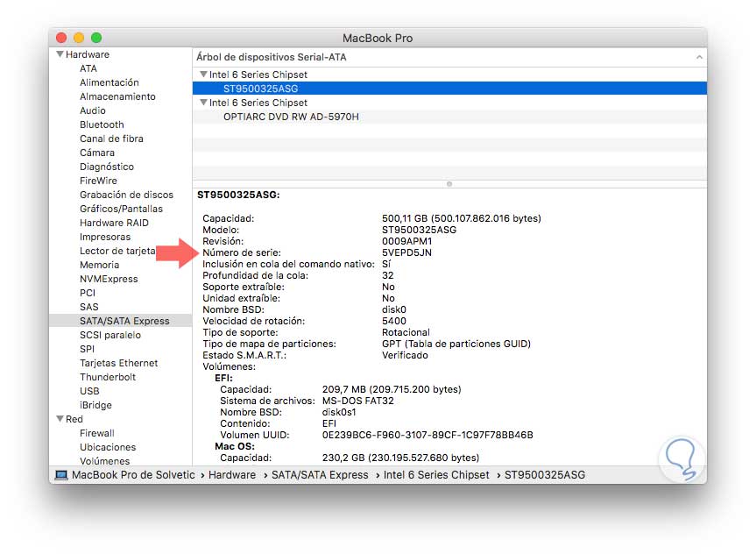This screenshot has width=756, height=554.
Task: Click the bold ST9500325ASG: details heading
Action: tap(238, 195)
